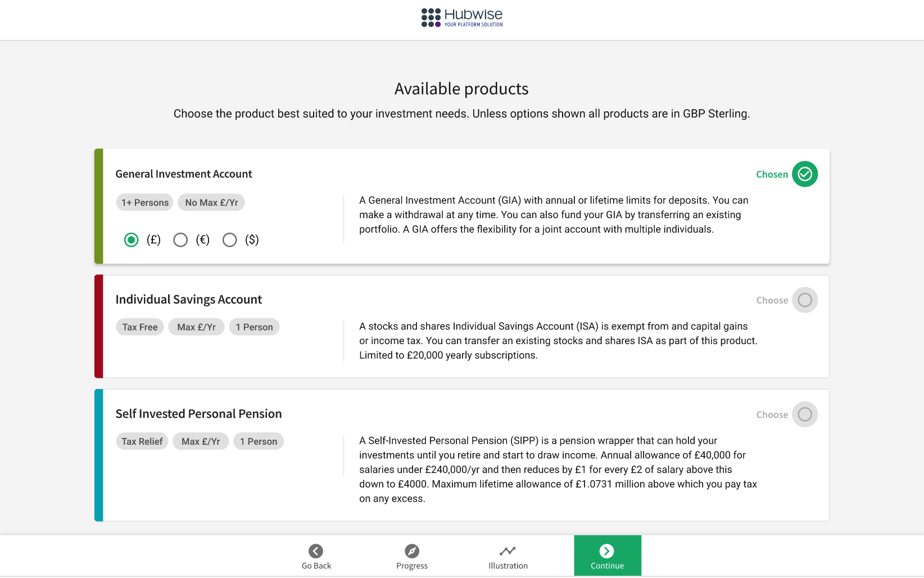Viewport: 924px width, 578px height.
Task: Choose the Self Invested Personal Pension
Action: click(x=804, y=414)
